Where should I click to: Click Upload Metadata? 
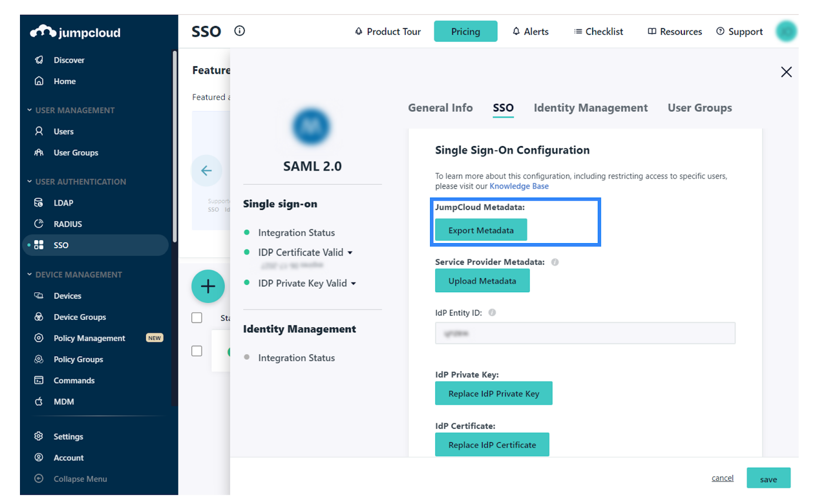pos(482,281)
